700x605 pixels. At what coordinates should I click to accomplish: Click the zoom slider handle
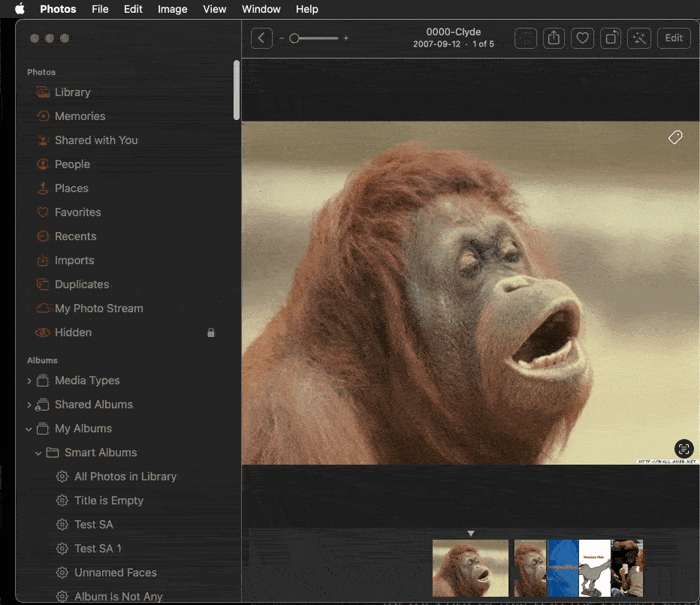(x=294, y=38)
